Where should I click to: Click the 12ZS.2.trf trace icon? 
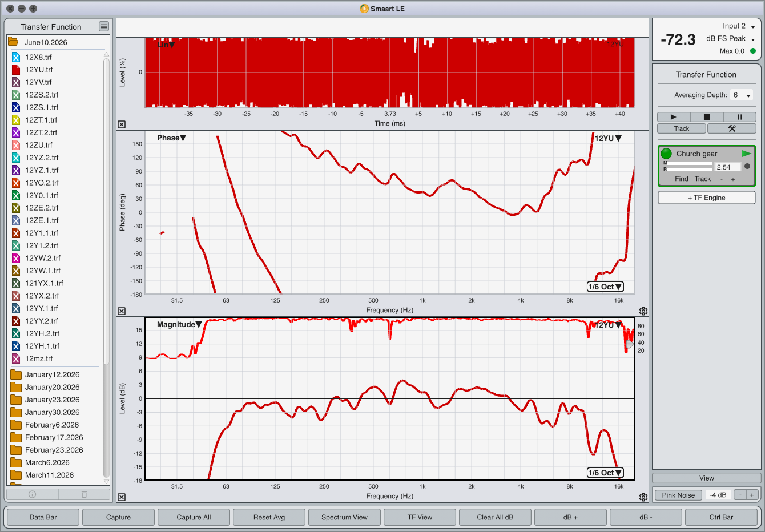pyautogui.click(x=16, y=95)
